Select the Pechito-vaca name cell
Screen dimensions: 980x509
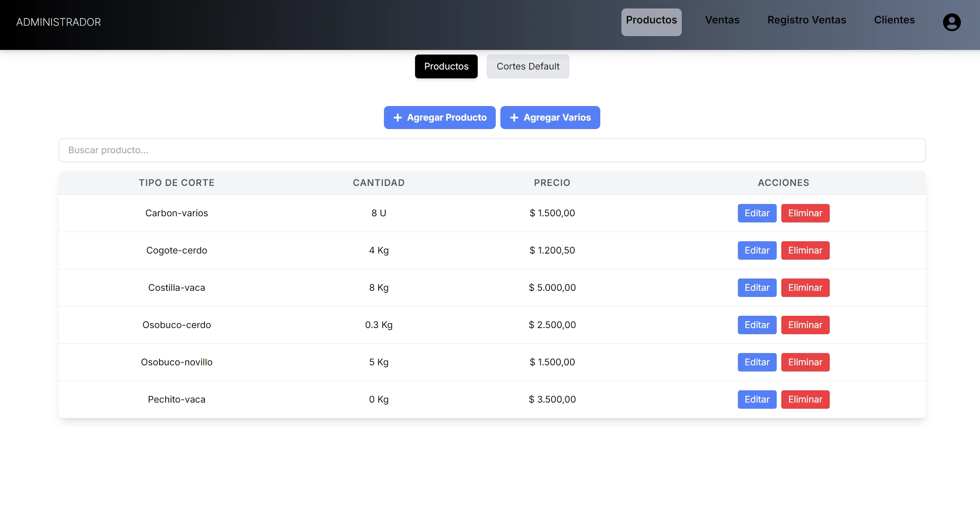[x=177, y=400]
